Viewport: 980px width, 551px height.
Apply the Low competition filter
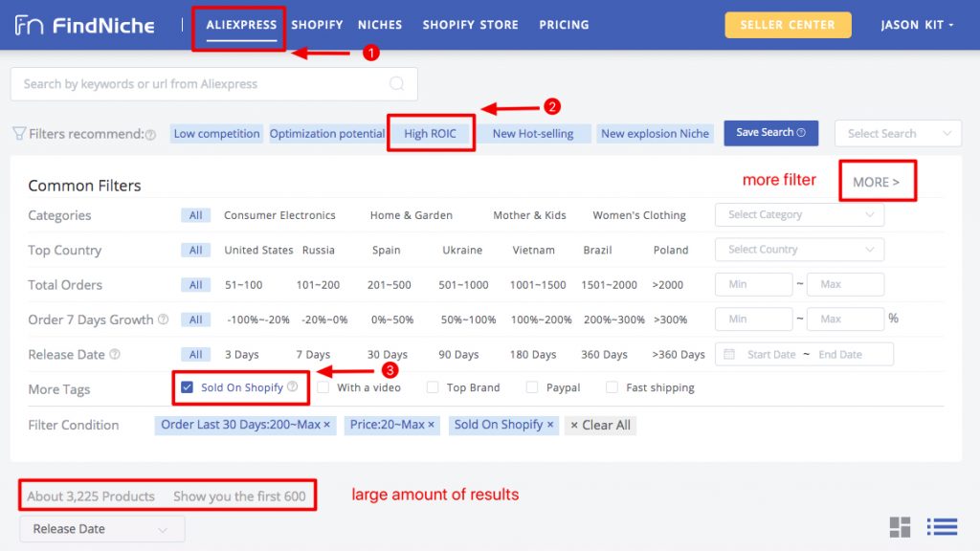coord(216,134)
